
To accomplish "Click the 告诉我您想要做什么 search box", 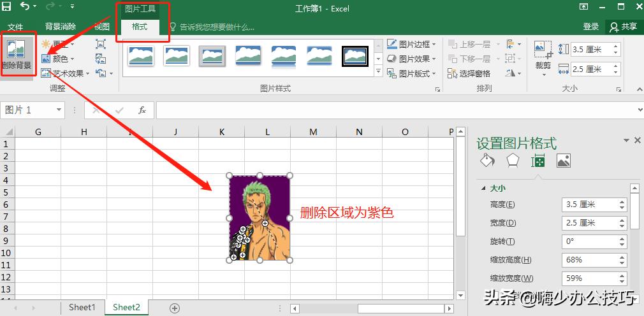I will 216,27.
